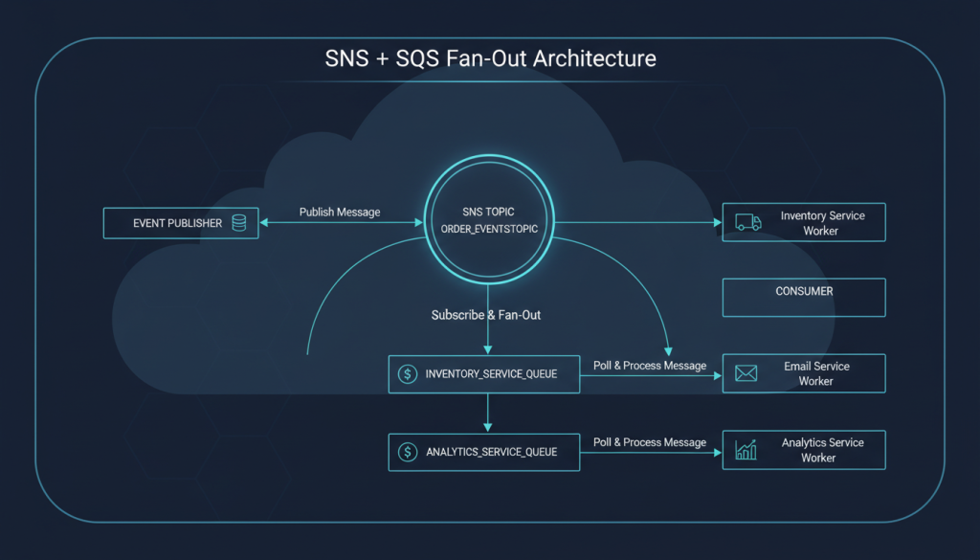The image size is (980, 560).
Task: Select the ANALYTICS_SERVICE_QUEUE text
Action: (491, 451)
